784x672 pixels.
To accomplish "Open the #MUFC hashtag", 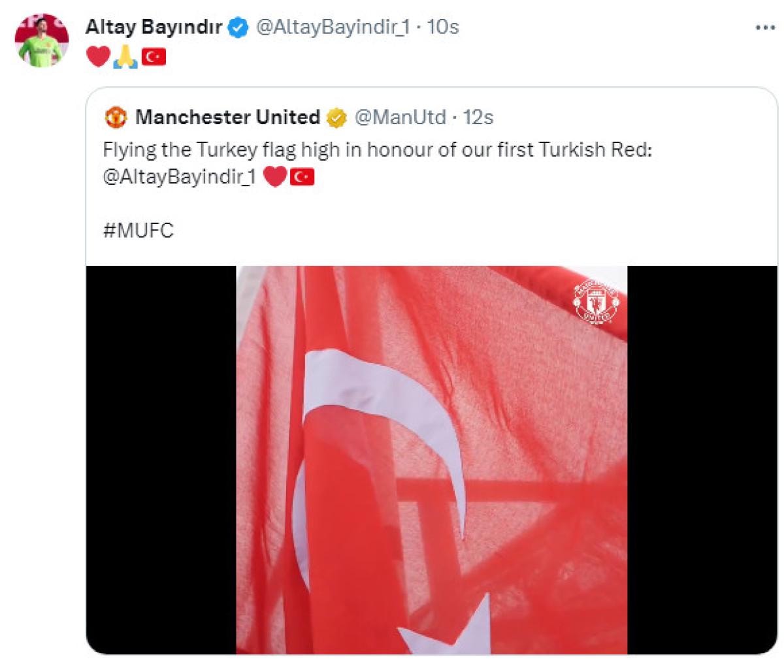I will (x=139, y=231).
